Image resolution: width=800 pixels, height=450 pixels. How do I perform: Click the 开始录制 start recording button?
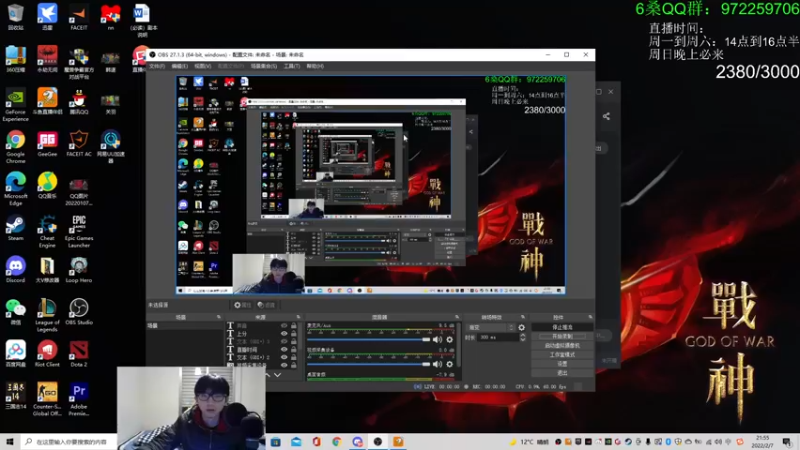562,336
